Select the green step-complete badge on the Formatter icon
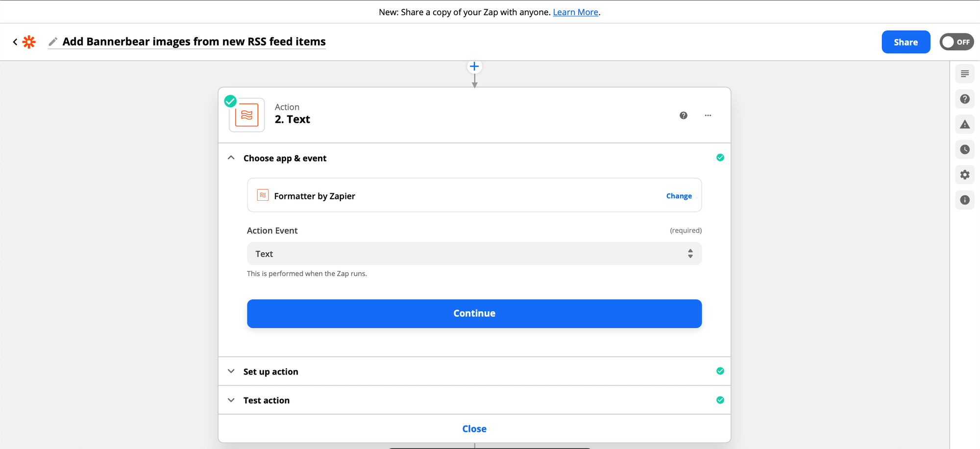This screenshot has width=980, height=449. pos(230,101)
